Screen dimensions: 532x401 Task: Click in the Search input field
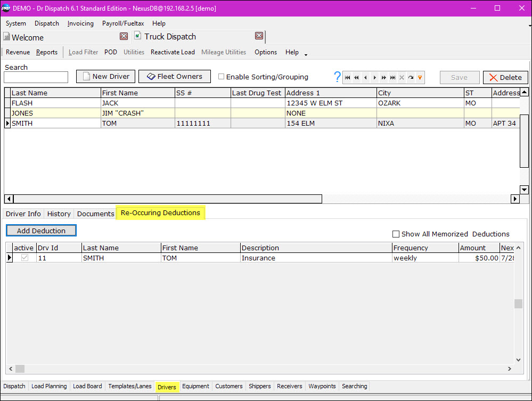click(36, 77)
